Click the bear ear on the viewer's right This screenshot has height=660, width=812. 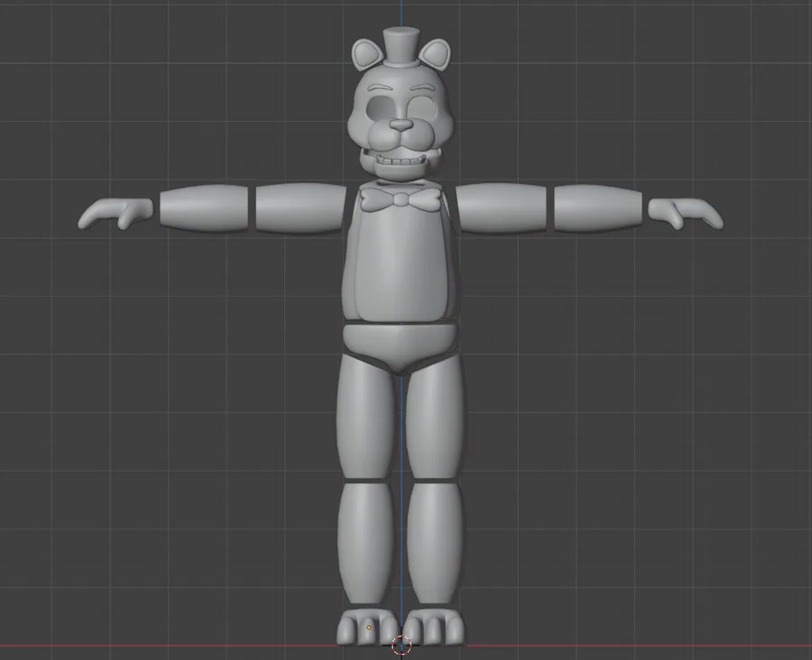pos(436,54)
